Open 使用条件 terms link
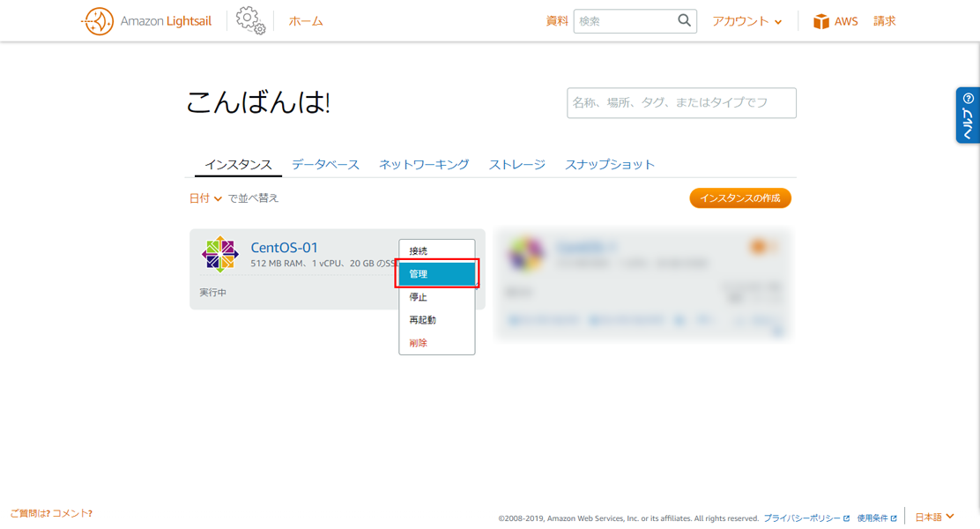This screenshot has width=980, height=529. click(x=877, y=518)
